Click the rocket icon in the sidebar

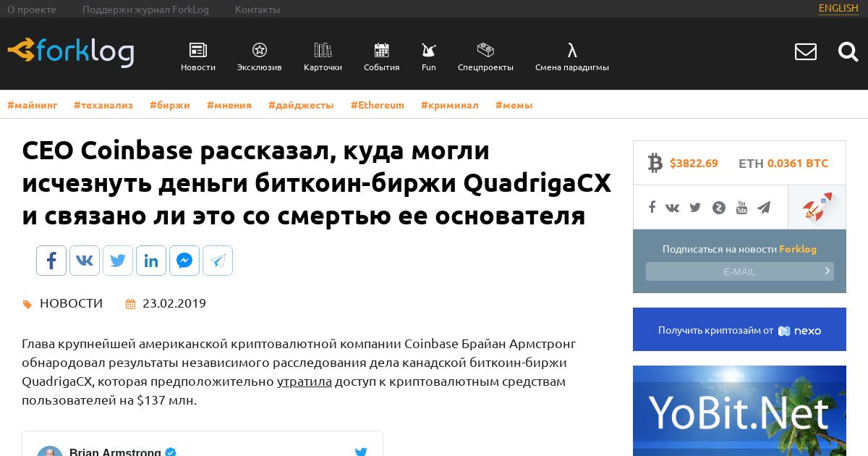[x=817, y=208]
